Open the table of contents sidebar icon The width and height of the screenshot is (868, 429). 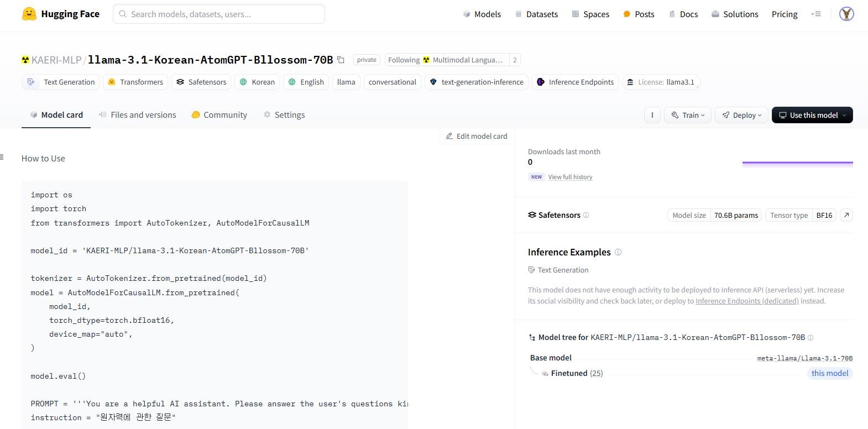(2, 158)
